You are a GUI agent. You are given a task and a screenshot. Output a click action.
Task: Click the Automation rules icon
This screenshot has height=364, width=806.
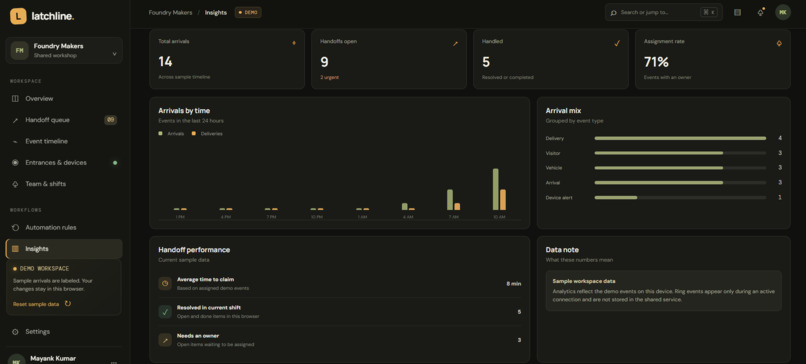pyautogui.click(x=15, y=227)
